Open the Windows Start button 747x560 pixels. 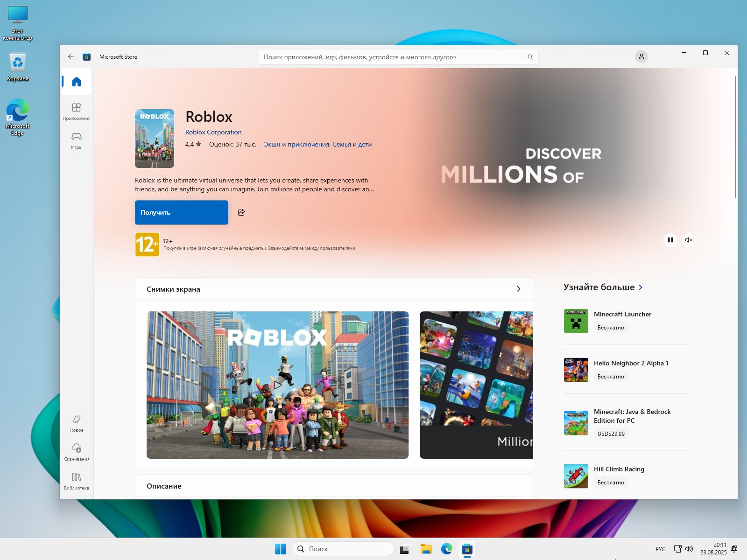pyautogui.click(x=280, y=549)
